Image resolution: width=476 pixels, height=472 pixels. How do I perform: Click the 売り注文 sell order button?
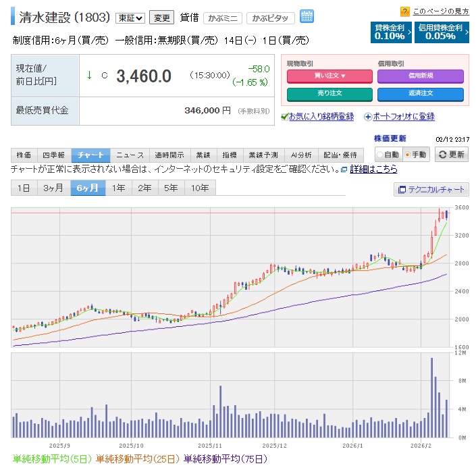click(329, 94)
